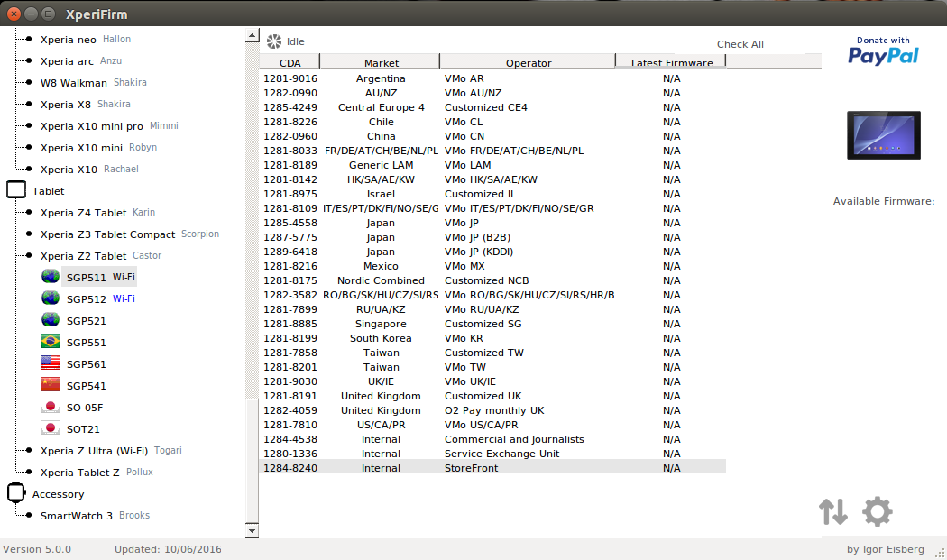
Task: Select the SGP551 model label
Action: (x=86, y=343)
